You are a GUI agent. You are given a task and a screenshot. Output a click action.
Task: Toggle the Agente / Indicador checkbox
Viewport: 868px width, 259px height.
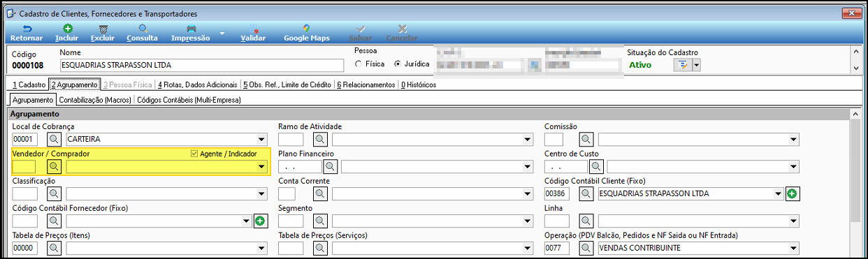click(194, 154)
